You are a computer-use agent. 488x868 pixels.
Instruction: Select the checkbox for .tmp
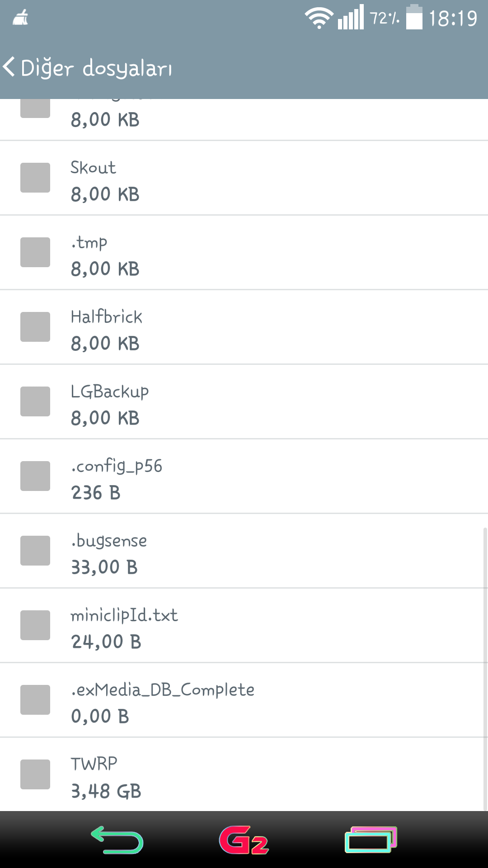[35, 252]
